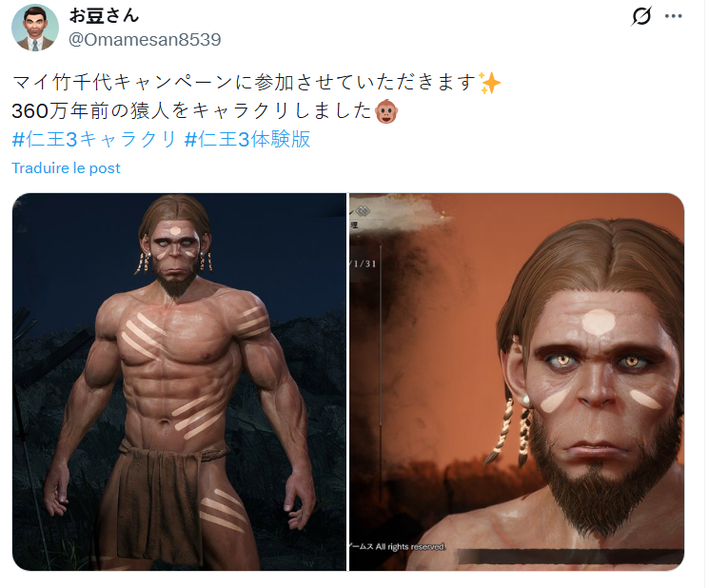Open the three-dot more options menu

tap(673, 16)
